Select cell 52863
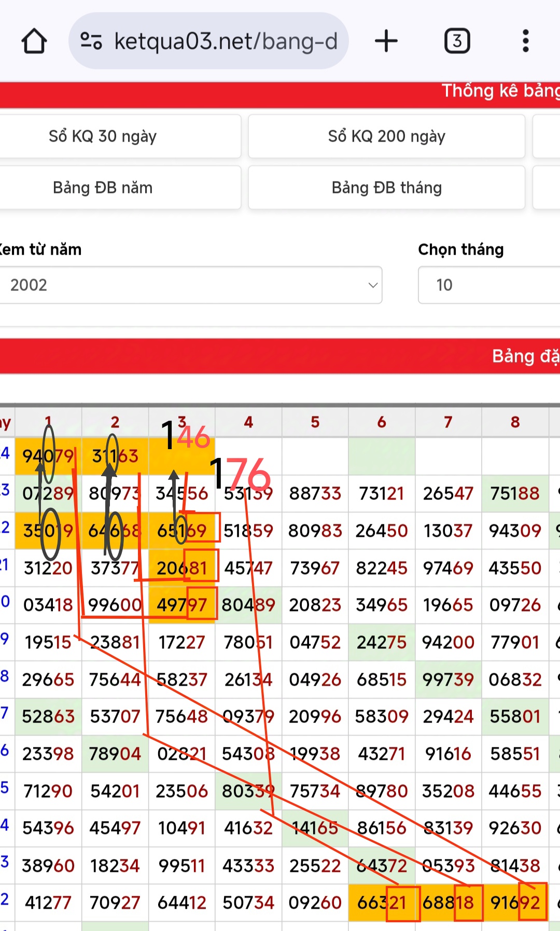The height and width of the screenshot is (931, 560). tap(48, 716)
